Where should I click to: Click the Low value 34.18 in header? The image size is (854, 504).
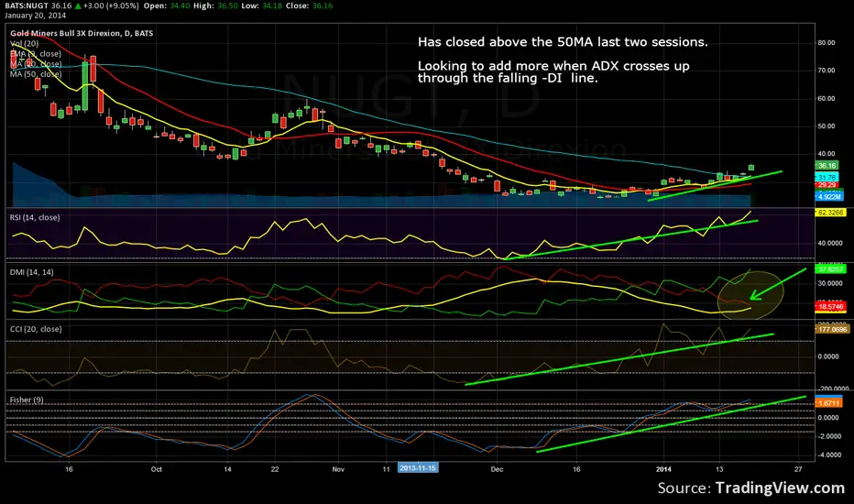click(x=270, y=5)
